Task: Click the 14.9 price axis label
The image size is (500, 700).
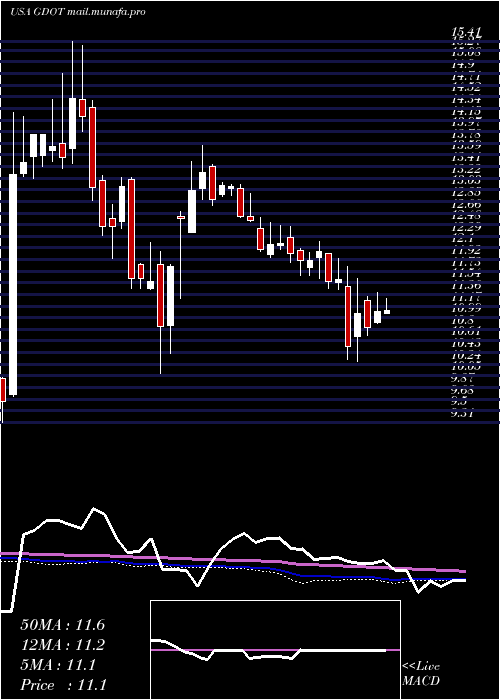Action: tap(462, 65)
